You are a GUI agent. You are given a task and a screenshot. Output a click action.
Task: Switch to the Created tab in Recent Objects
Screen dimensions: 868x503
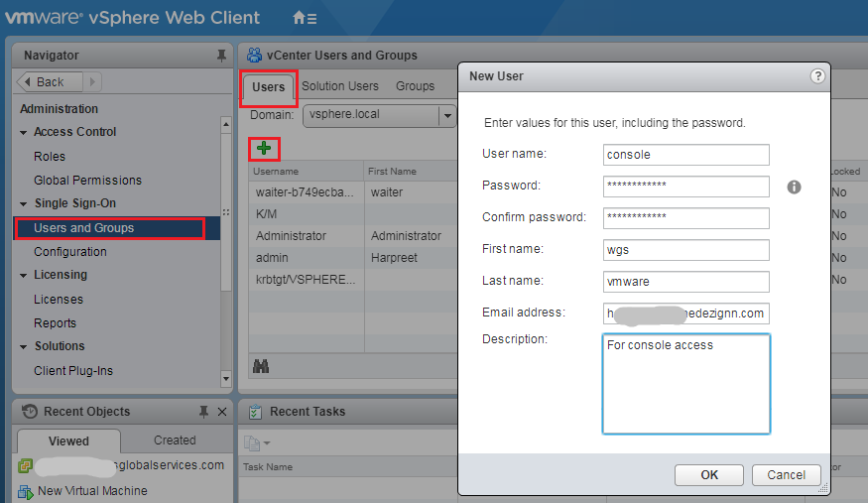pos(175,440)
